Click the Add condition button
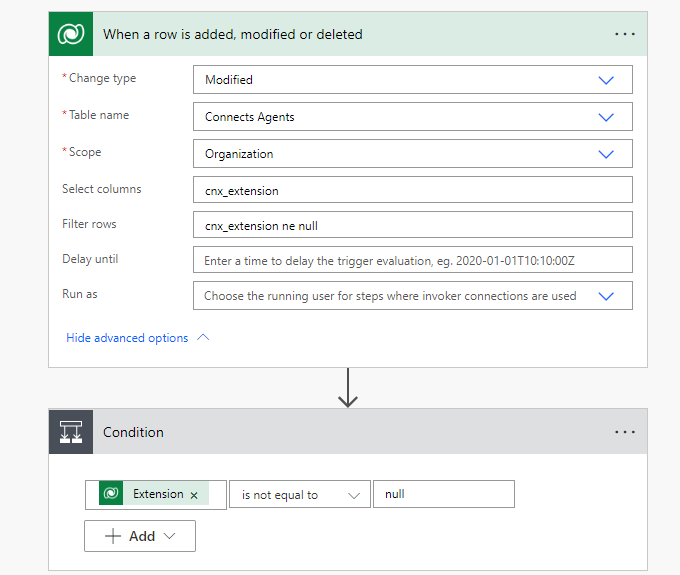The image size is (680, 575). (140, 536)
